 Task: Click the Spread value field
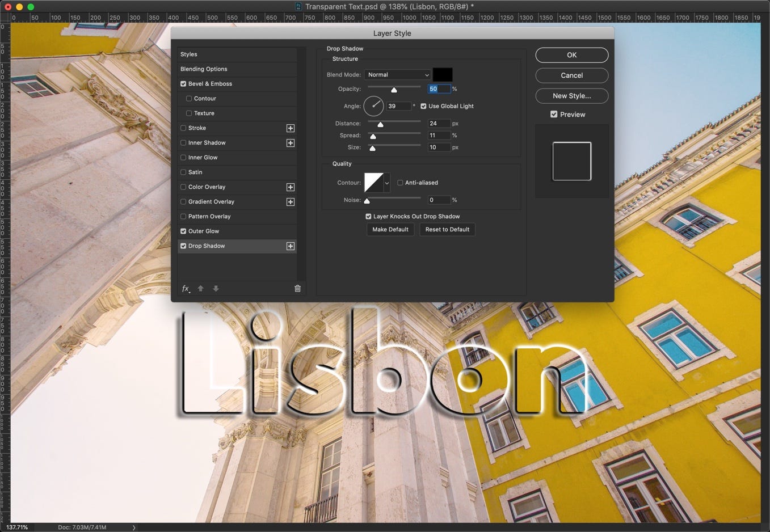tap(439, 136)
